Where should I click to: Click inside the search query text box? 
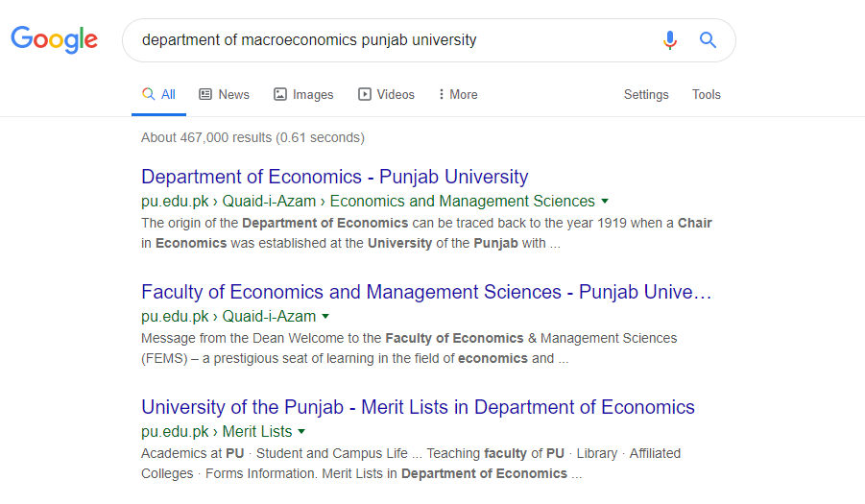(x=384, y=40)
